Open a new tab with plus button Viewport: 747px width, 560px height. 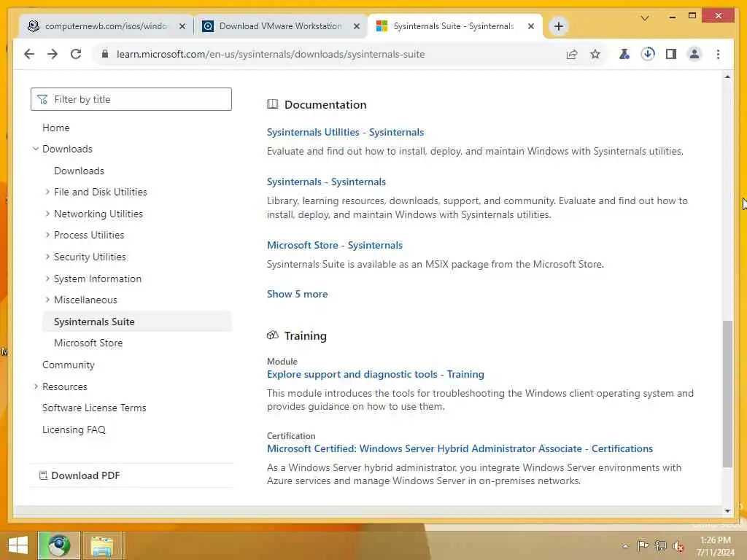tap(559, 26)
